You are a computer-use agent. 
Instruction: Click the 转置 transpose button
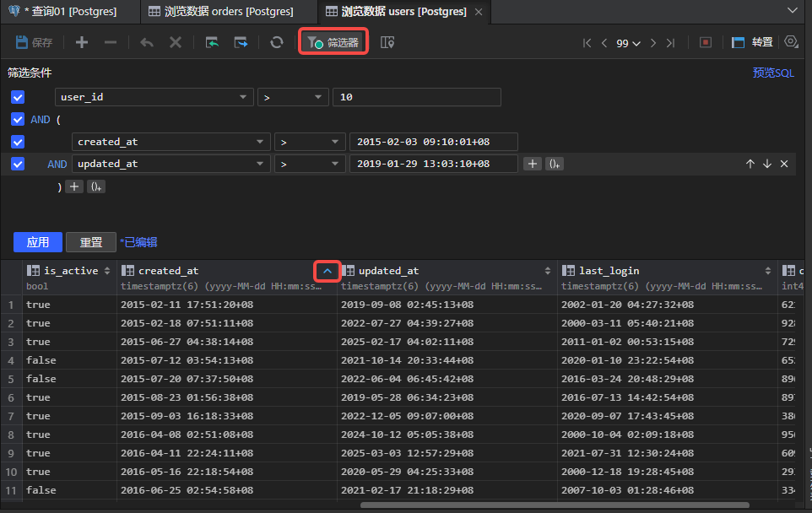click(x=752, y=42)
